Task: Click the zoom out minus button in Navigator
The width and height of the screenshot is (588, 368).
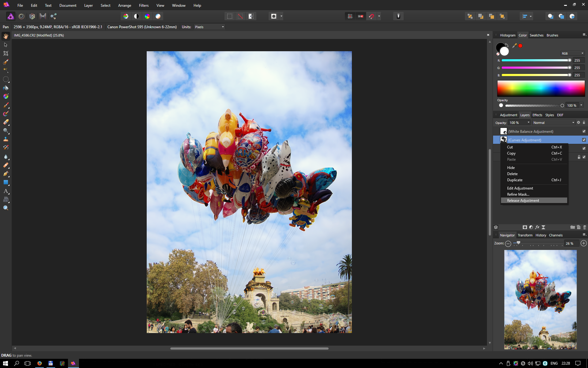Action: pyautogui.click(x=508, y=243)
